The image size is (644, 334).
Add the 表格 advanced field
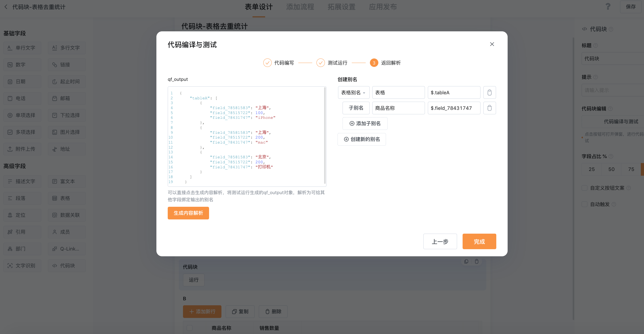pyautogui.click(x=67, y=198)
